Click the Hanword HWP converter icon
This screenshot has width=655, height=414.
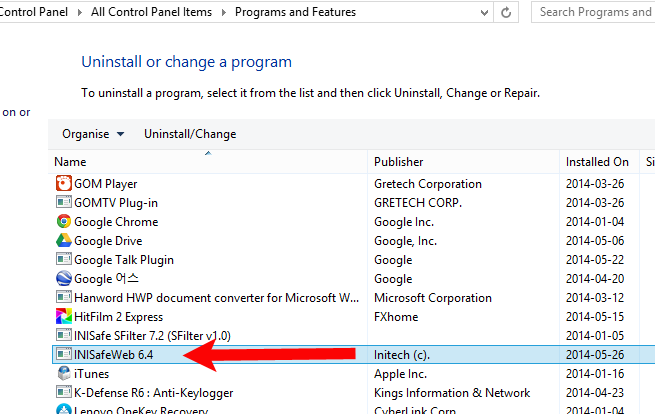click(x=63, y=297)
